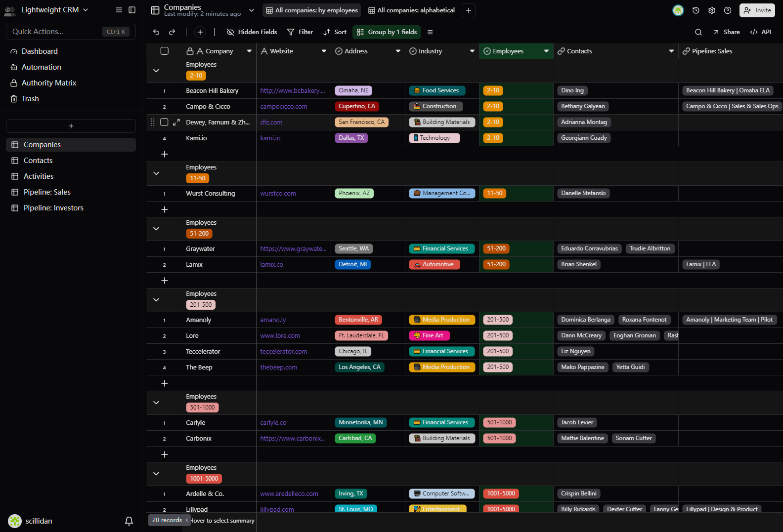Viewport: 783px width, 532px height.
Task: Click the circular add record plus icon
Action: point(200,32)
